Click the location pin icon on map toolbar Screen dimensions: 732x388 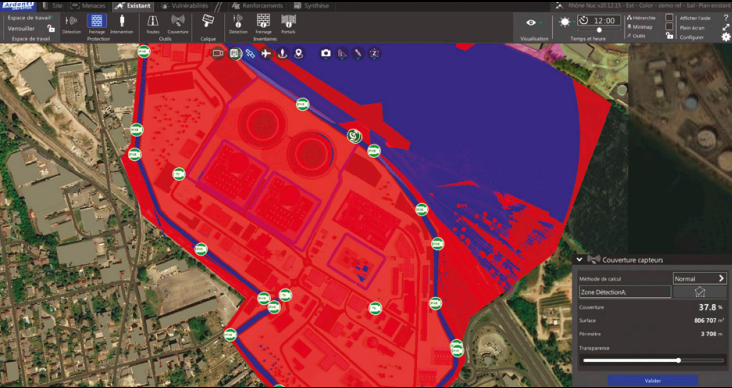(x=298, y=54)
